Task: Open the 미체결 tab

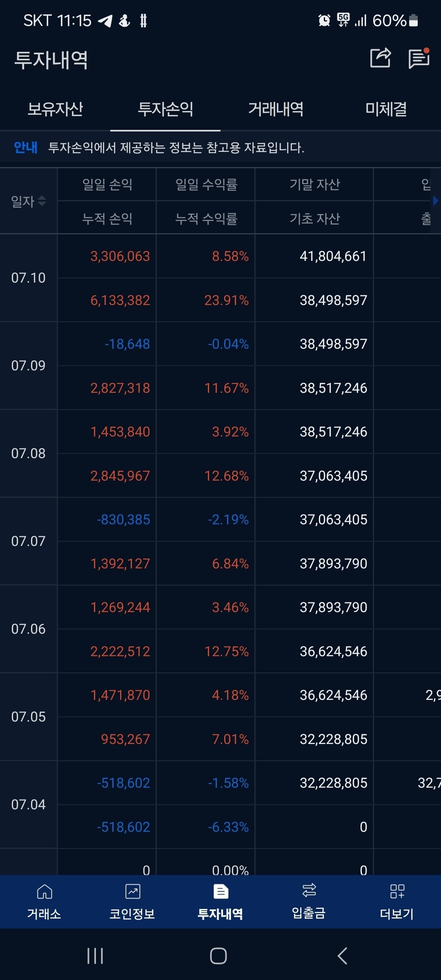Action: click(386, 109)
